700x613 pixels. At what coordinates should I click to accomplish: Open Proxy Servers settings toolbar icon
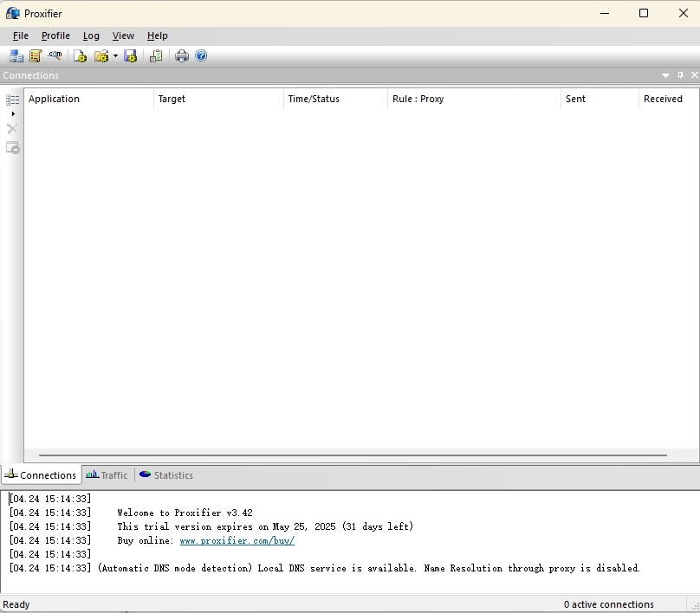pyautogui.click(x=16, y=55)
